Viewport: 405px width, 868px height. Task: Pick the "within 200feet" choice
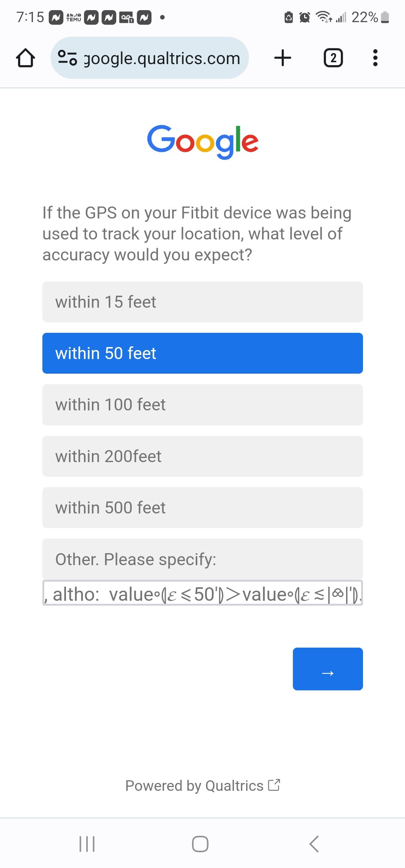[x=202, y=456]
